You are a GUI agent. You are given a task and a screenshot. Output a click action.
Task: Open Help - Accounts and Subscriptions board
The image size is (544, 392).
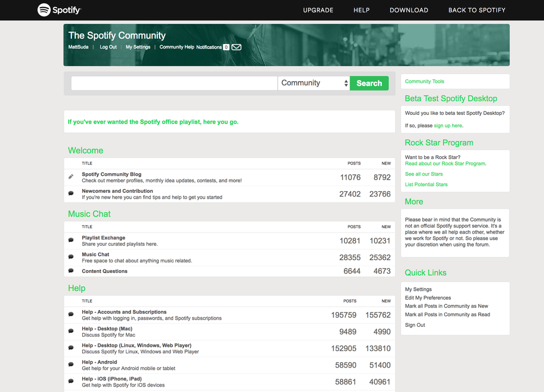124,312
